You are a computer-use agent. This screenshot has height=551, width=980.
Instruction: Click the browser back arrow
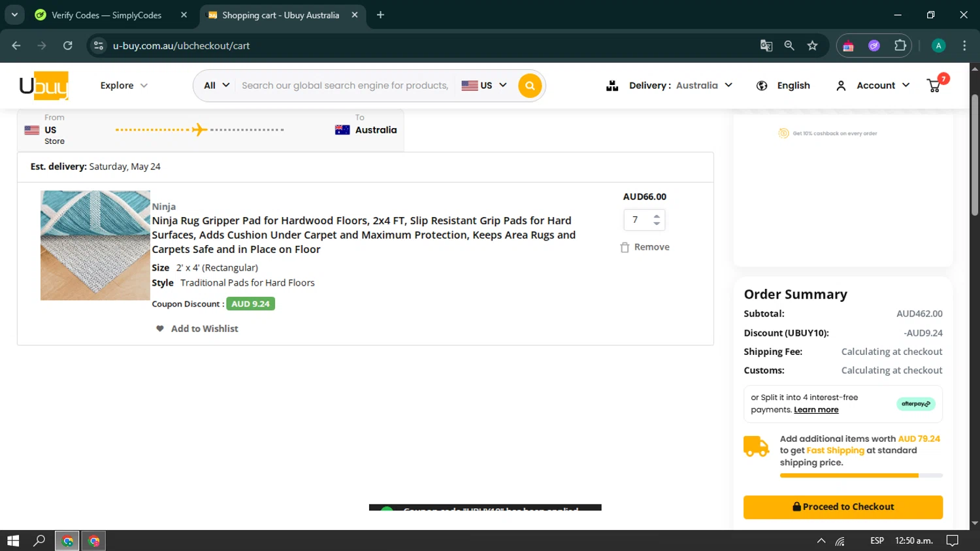point(16,46)
